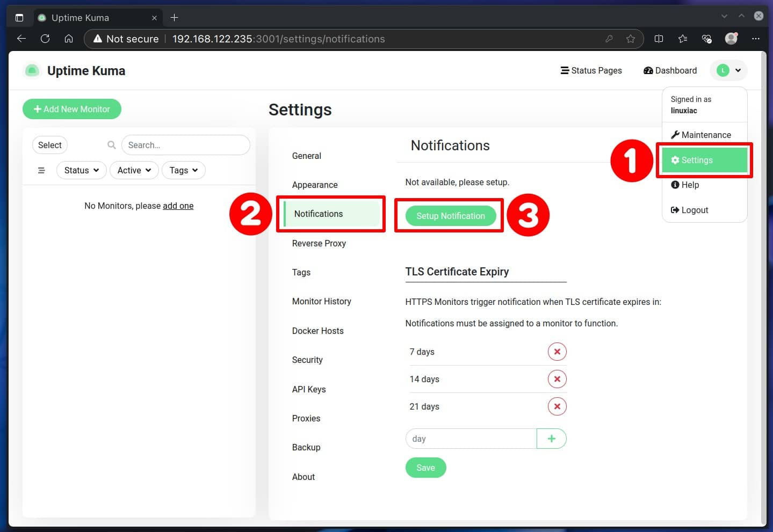Switch to the Security settings section
This screenshot has width=773, height=532.
coord(307,360)
